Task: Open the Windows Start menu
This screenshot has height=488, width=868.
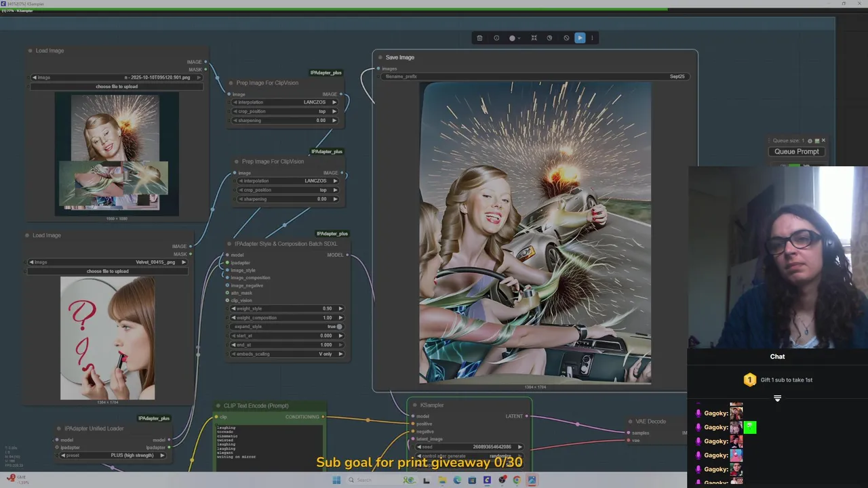Action: click(336, 480)
